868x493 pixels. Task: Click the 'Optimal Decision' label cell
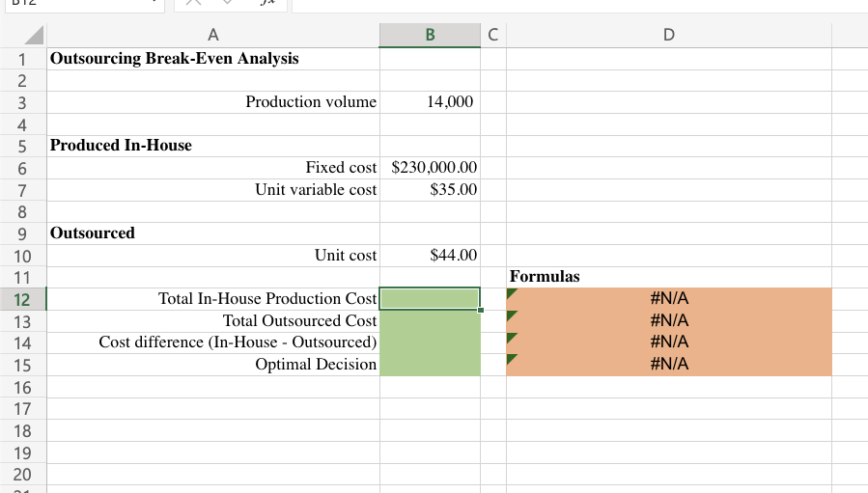213,366
